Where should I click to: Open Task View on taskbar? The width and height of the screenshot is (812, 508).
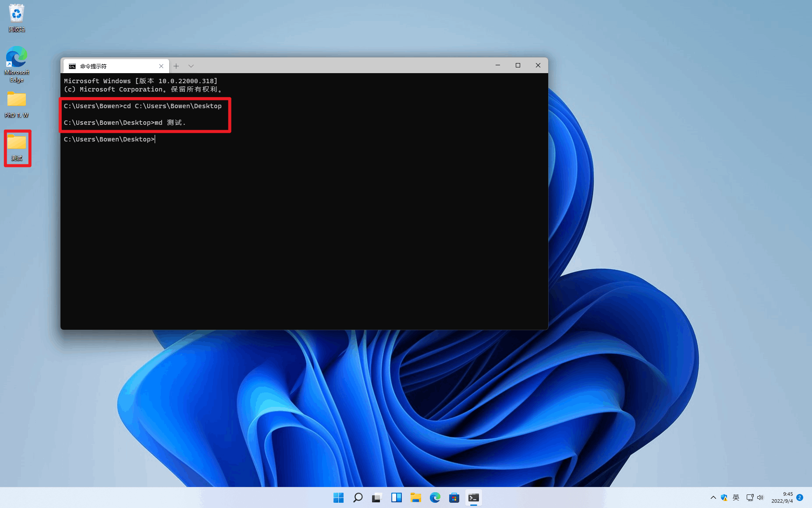pyautogui.click(x=377, y=497)
